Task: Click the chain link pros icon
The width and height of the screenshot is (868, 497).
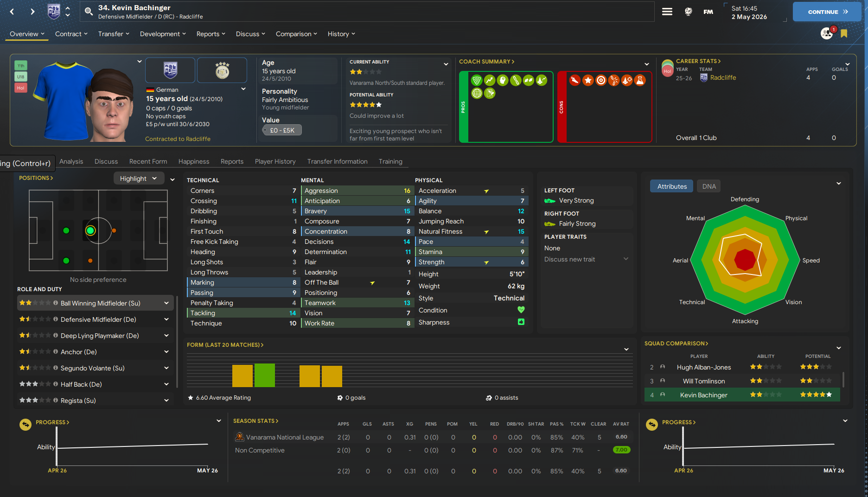Action: [516, 80]
